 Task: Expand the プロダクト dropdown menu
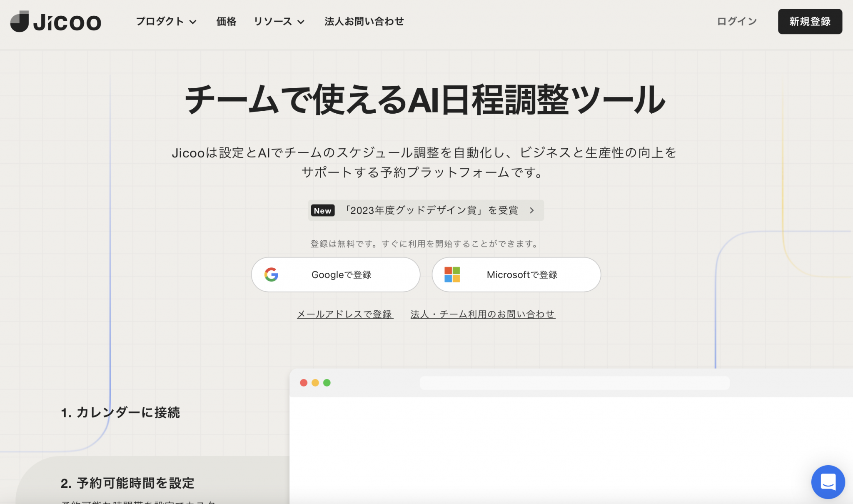pyautogui.click(x=166, y=21)
